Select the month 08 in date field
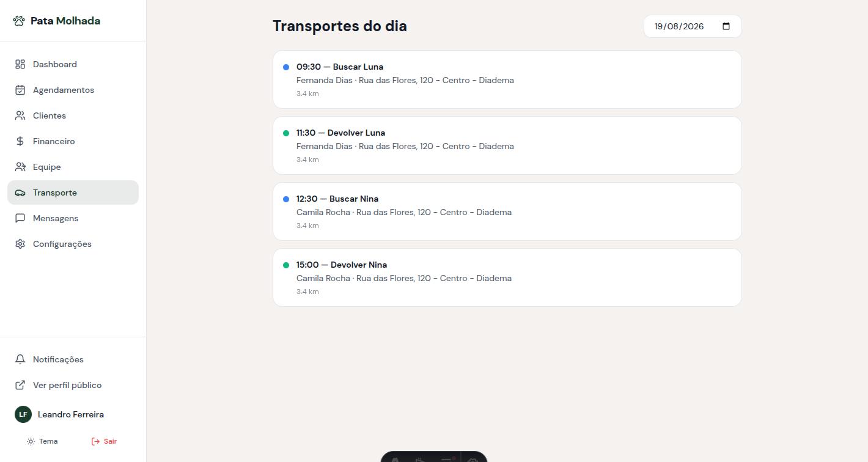This screenshot has height=462, width=868. pyautogui.click(x=674, y=26)
